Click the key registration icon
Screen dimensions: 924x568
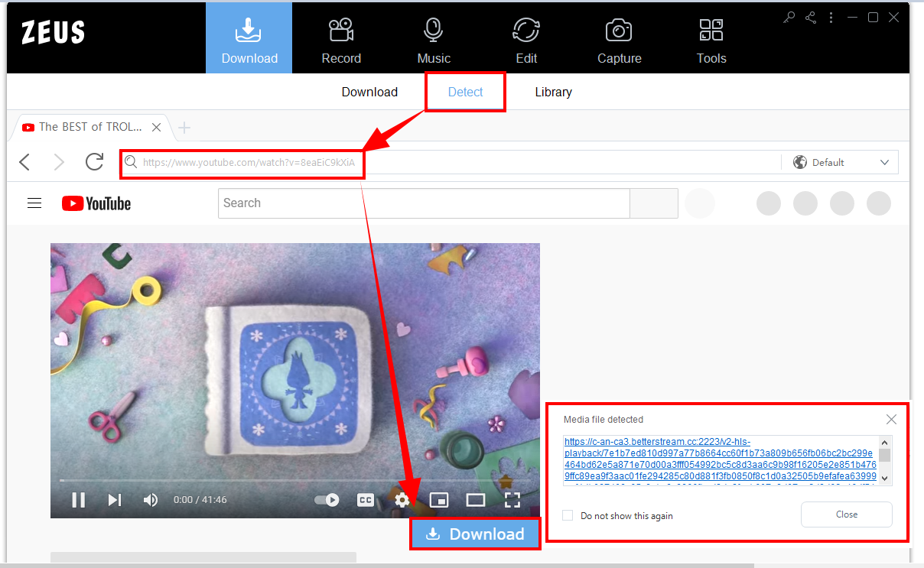point(789,18)
